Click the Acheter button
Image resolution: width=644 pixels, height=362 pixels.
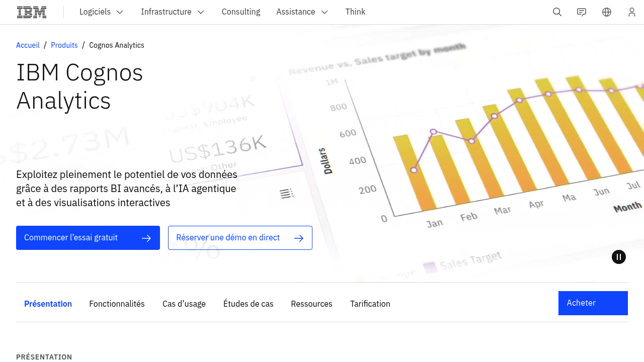(x=593, y=303)
